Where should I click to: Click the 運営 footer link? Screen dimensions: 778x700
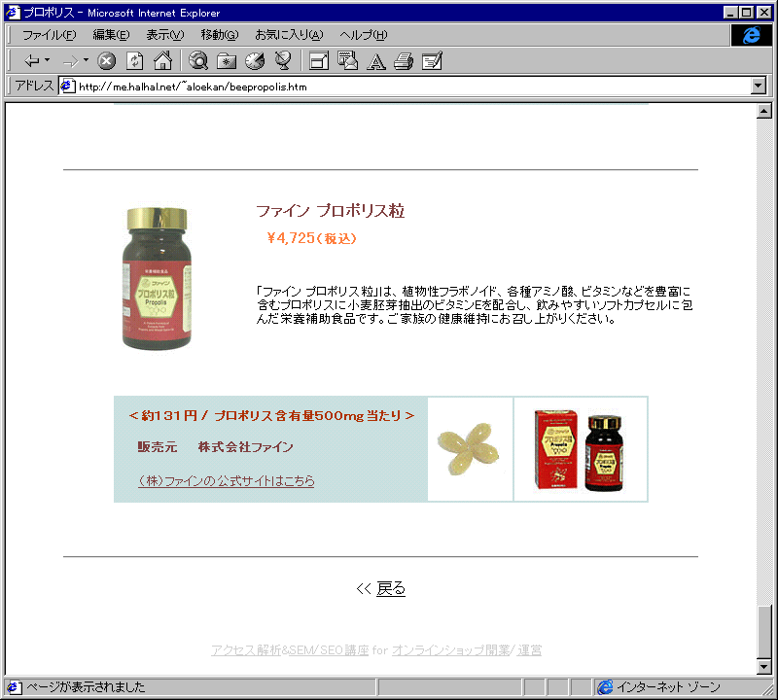(x=529, y=649)
